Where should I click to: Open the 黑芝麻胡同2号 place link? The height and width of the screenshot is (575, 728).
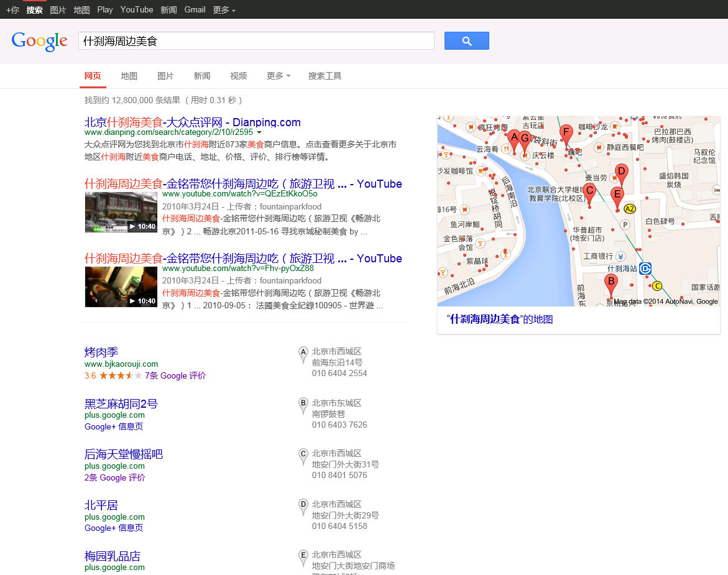[x=121, y=403]
